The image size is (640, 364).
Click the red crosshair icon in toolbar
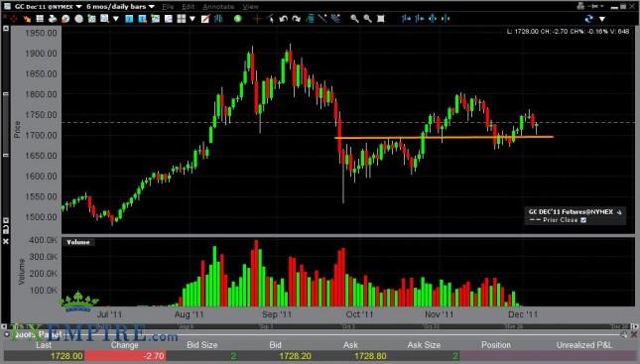pos(14,19)
